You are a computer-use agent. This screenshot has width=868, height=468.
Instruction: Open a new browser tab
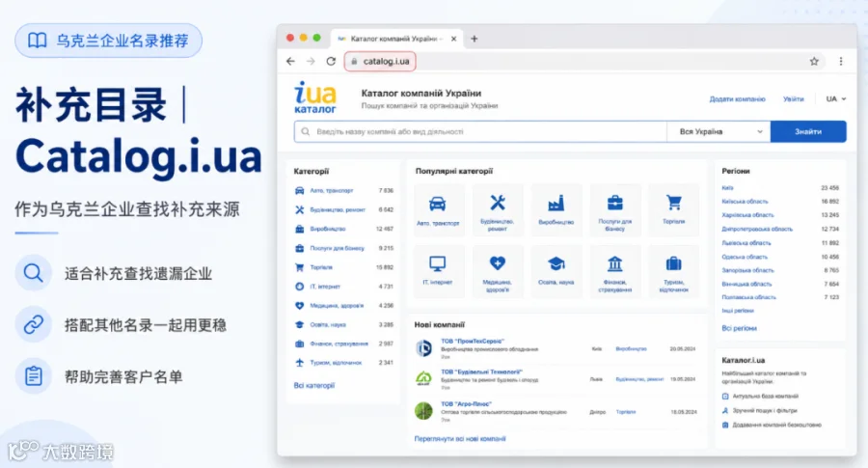point(474,39)
